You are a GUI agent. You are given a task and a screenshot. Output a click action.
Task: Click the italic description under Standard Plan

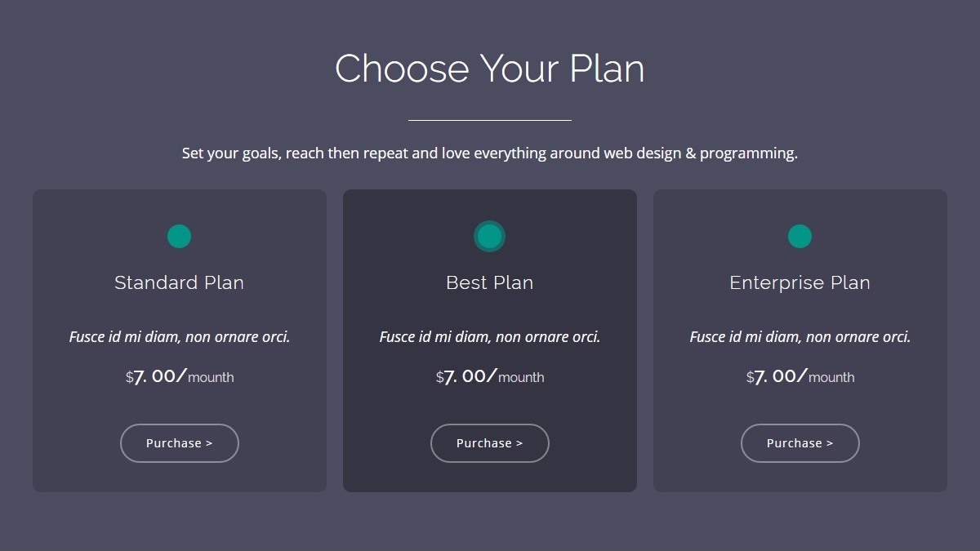(x=179, y=336)
